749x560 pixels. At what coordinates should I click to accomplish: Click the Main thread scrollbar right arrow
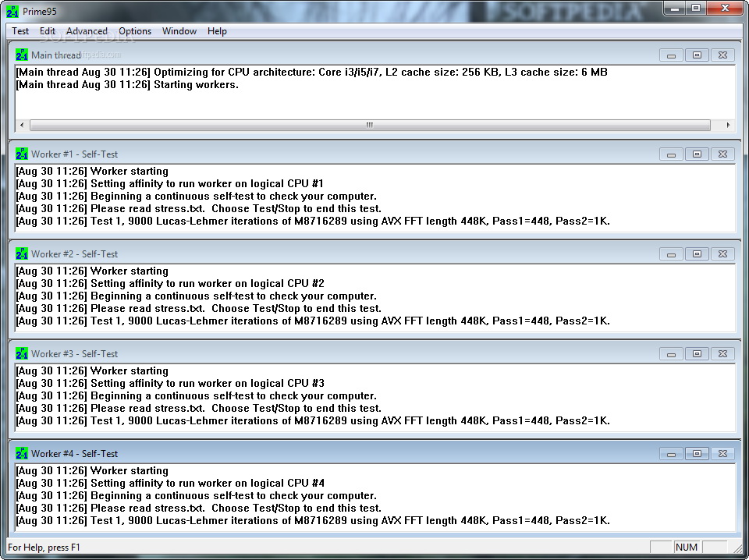tap(728, 125)
